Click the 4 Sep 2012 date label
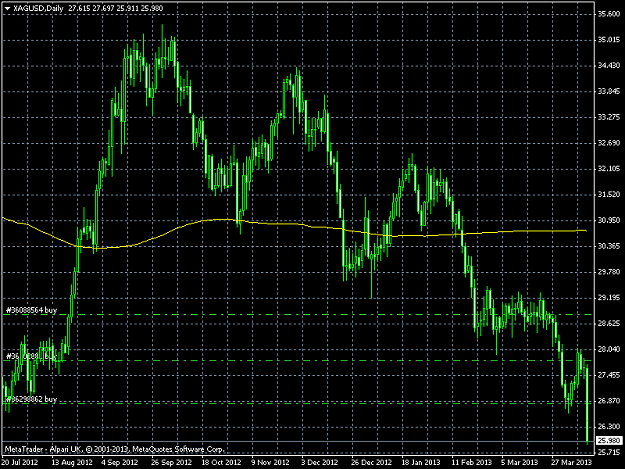The height and width of the screenshot is (469, 625). (x=119, y=462)
